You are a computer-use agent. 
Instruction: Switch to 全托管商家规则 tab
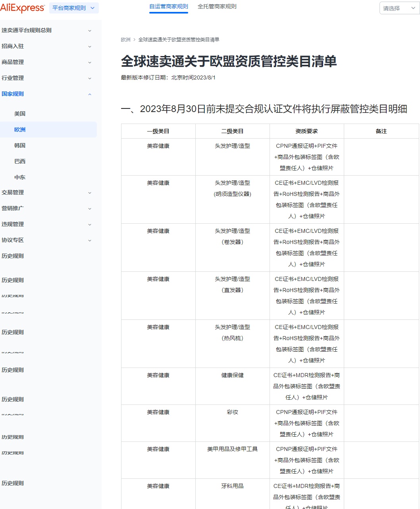pyautogui.click(x=217, y=7)
